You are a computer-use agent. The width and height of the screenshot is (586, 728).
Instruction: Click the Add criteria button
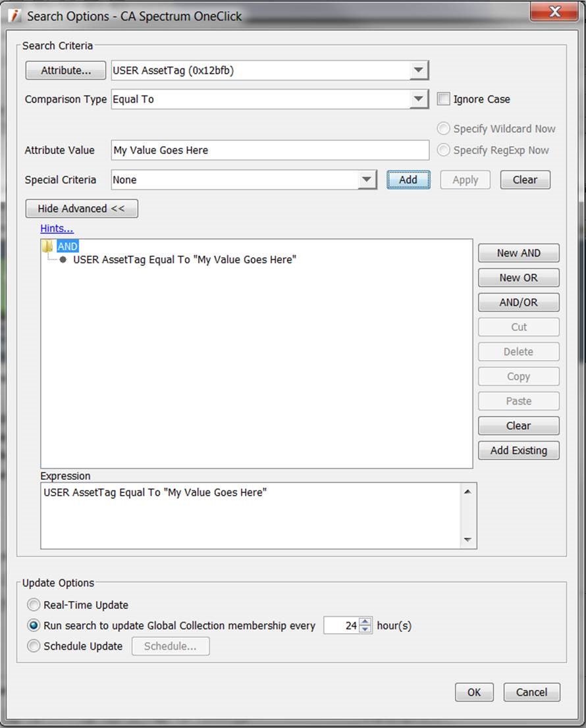coord(408,180)
